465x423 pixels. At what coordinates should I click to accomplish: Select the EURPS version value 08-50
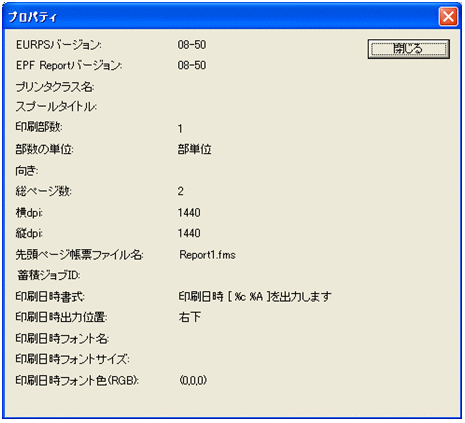[192, 45]
